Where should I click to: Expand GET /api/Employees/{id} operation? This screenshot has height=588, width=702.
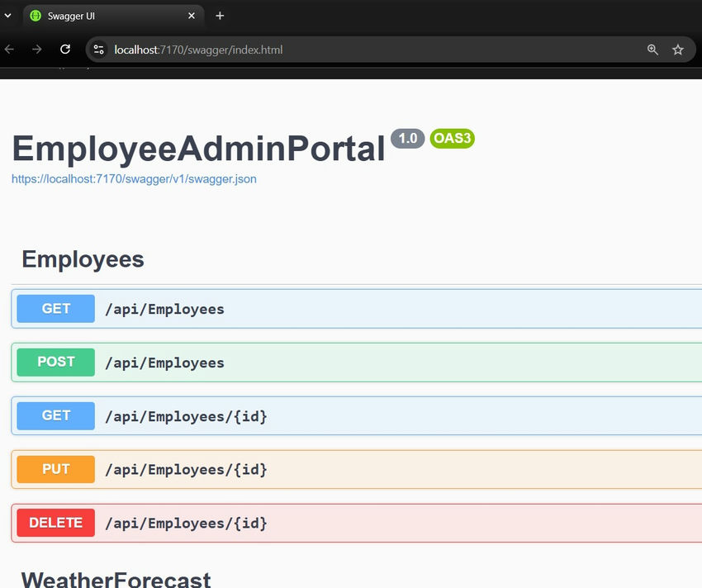click(x=186, y=416)
